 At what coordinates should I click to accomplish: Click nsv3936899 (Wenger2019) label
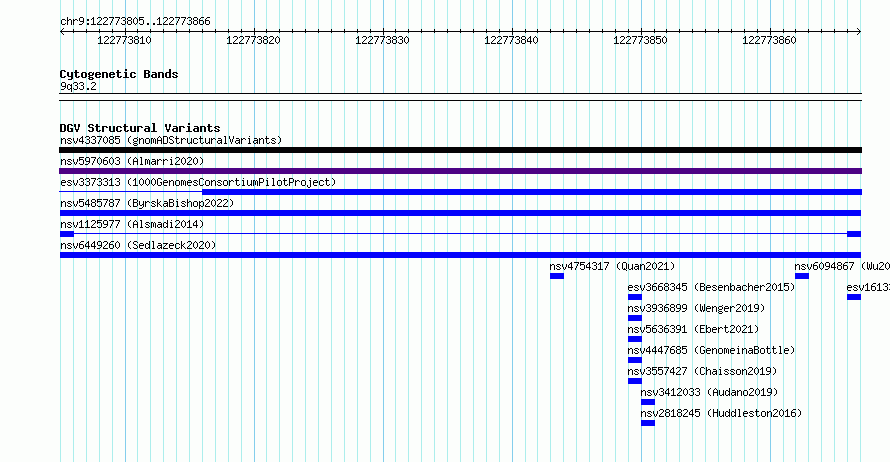pos(696,308)
